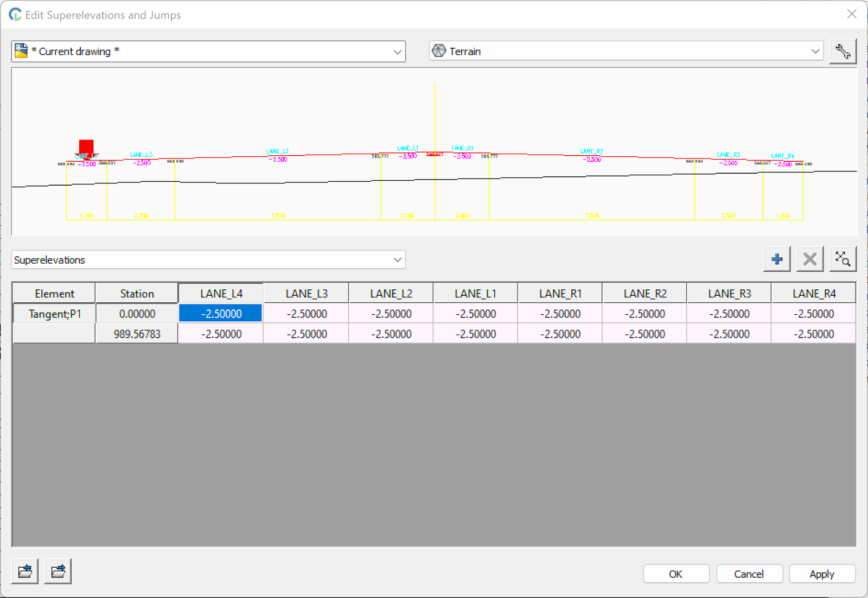Click the Terrain surface icon

(439, 51)
